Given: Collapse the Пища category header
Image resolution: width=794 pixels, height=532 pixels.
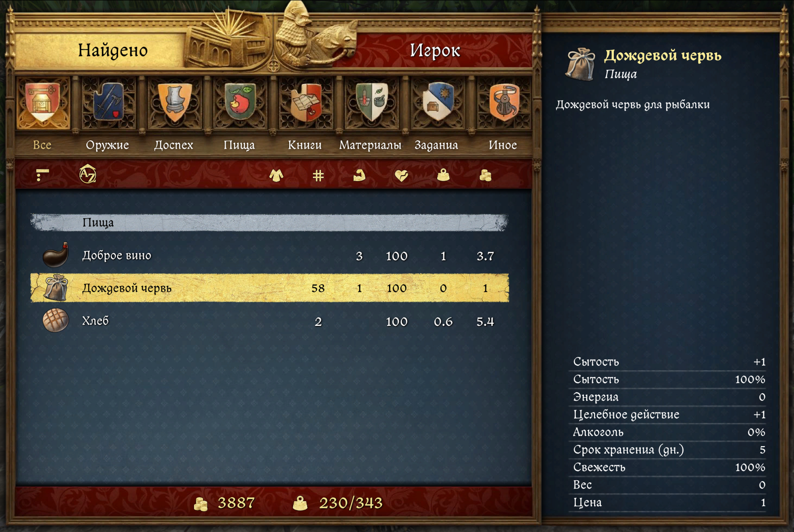Looking at the screenshot, I should tap(270, 222).
